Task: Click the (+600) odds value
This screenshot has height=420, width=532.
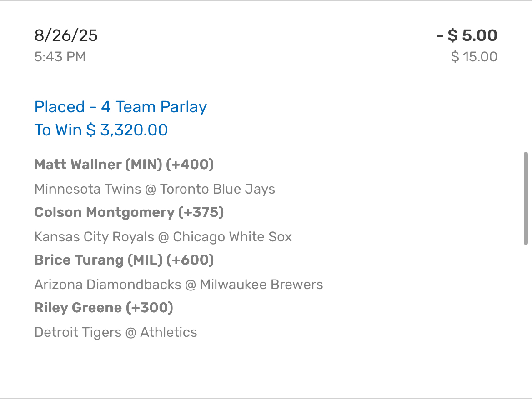Action: [190, 260]
